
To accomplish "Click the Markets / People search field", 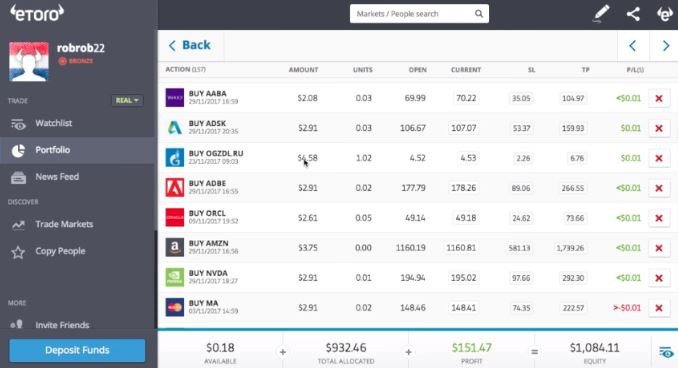I will click(x=419, y=14).
